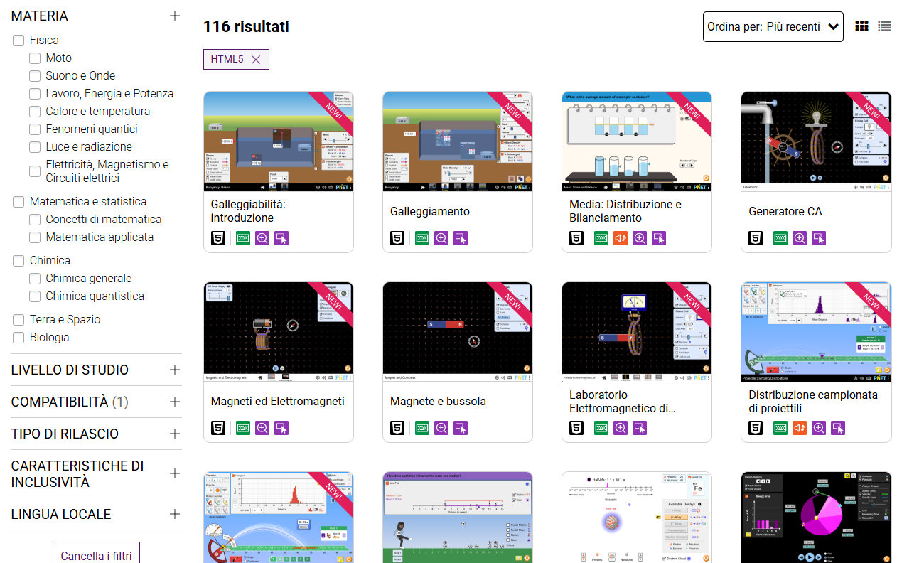924x563 pixels.
Task: Click keyboard input icon on Galleggiabilità: introduzione card
Action: tap(243, 238)
